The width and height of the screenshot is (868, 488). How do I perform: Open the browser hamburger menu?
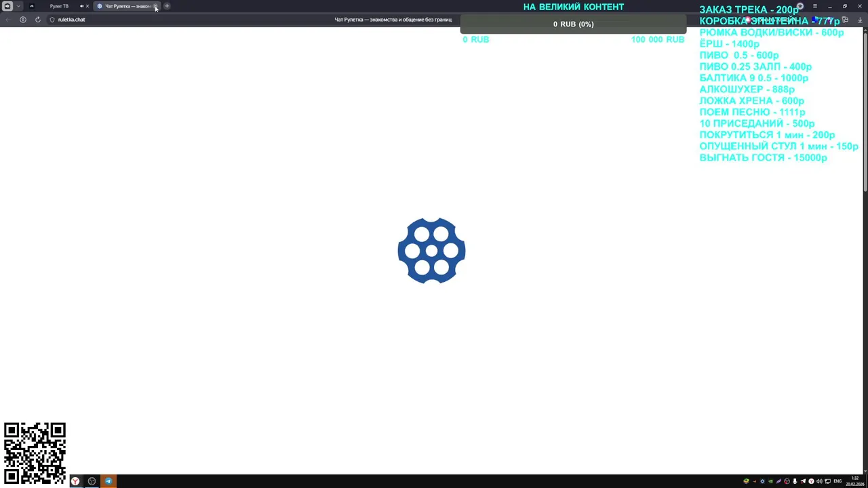coord(815,6)
